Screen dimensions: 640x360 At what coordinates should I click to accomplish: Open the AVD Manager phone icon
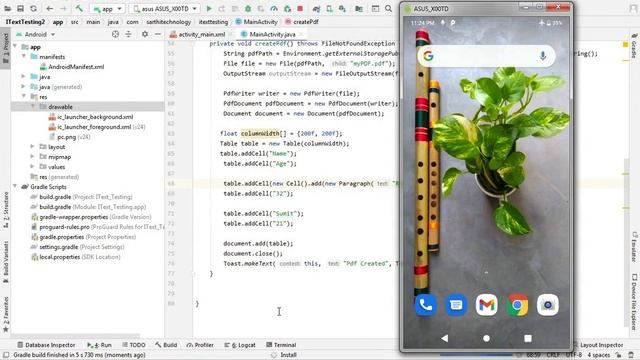point(329,8)
